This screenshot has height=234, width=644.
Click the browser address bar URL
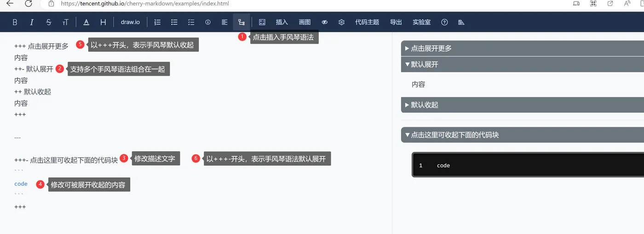pos(145,4)
